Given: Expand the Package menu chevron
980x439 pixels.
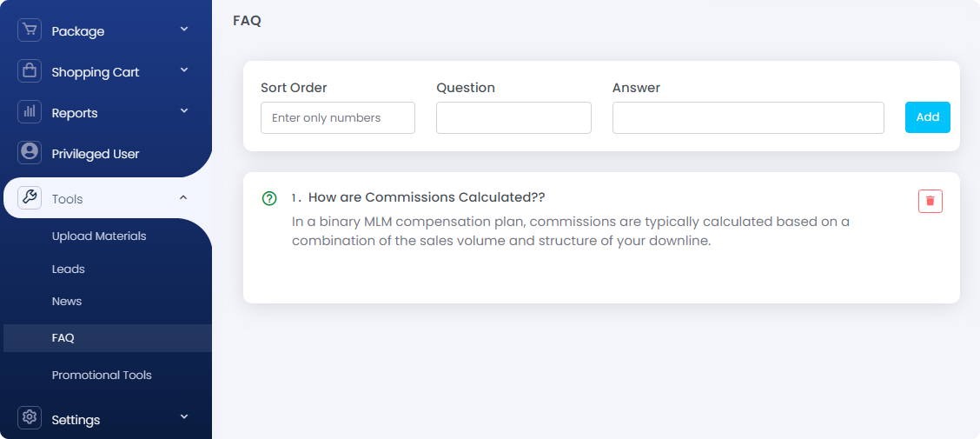Looking at the screenshot, I should [184, 29].
